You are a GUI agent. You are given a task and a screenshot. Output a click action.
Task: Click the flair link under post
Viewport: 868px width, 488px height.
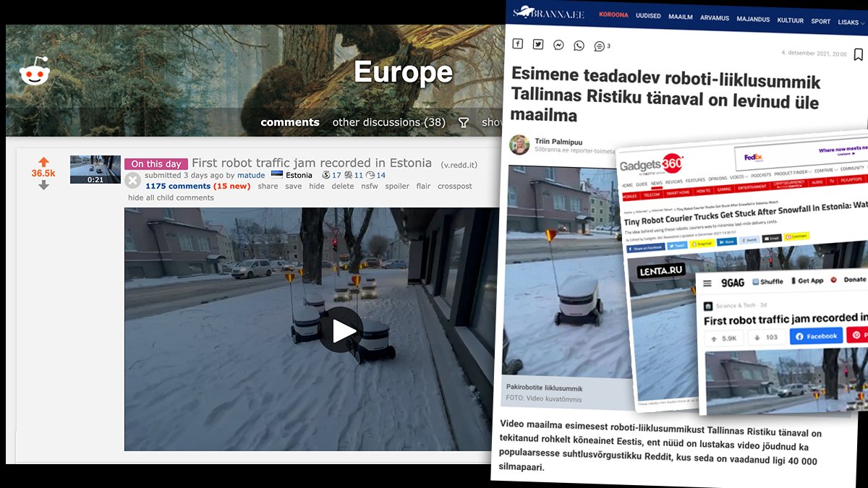click(424, 186)
